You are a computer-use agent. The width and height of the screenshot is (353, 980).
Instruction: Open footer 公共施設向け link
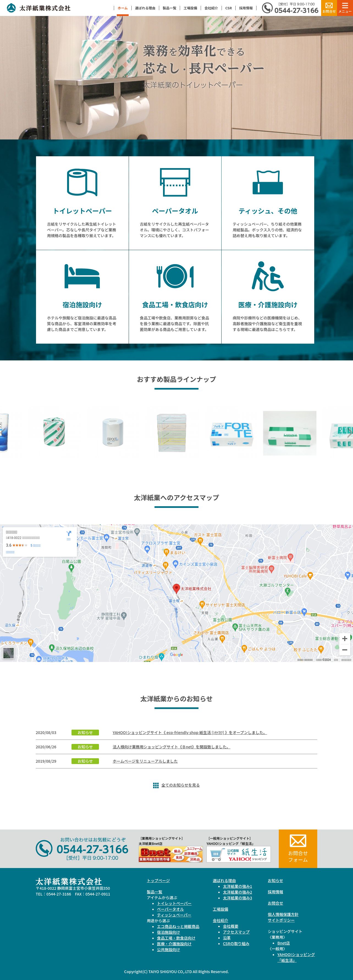coord(168,949)
